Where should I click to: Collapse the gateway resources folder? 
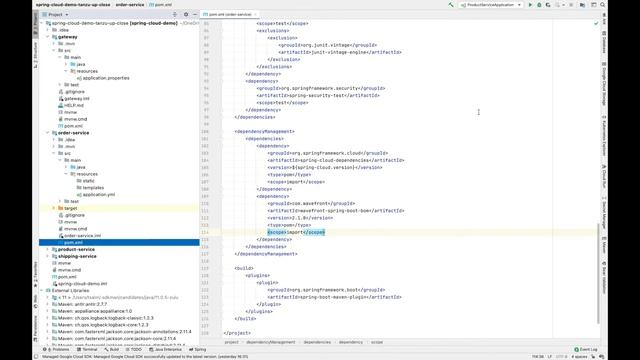66,71
